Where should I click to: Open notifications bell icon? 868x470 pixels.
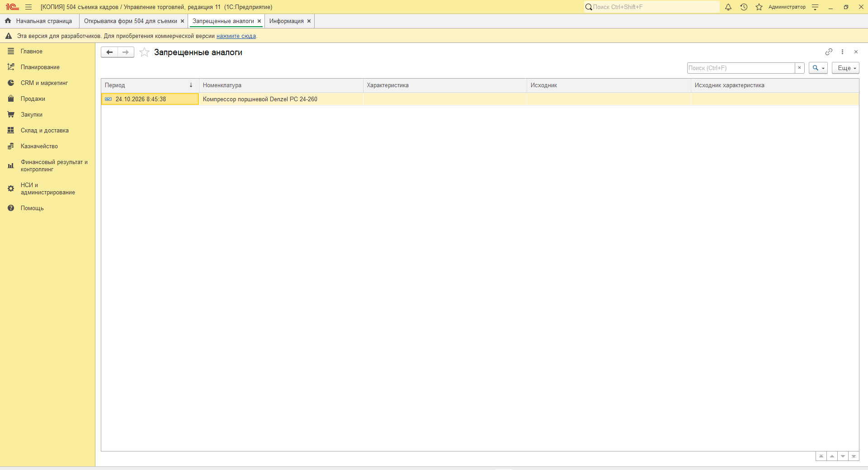coord(728,7)
